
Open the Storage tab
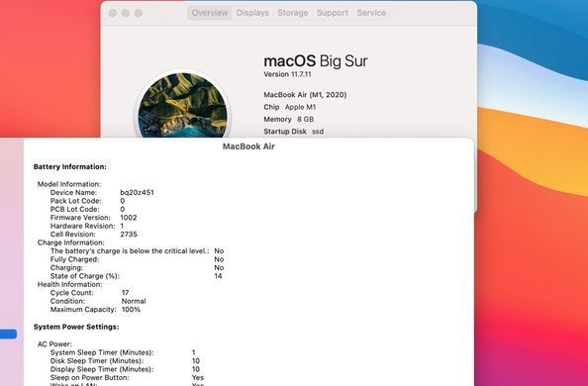tap(292, 13)
